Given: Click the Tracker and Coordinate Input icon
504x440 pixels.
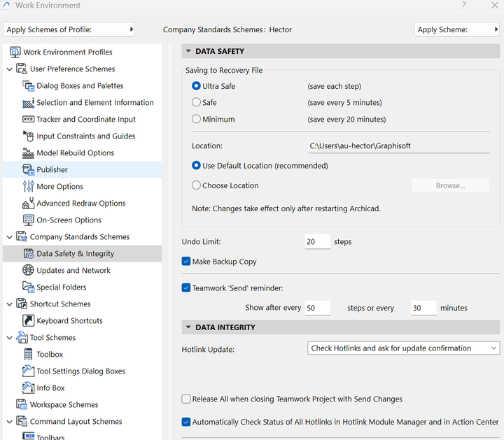Looking at the screenshot, I should 29,120.
